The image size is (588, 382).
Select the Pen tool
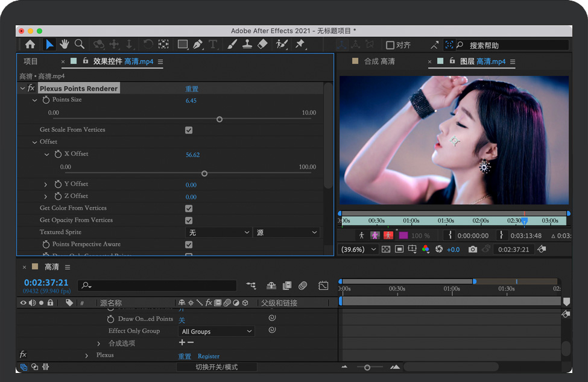pos(198,44)
